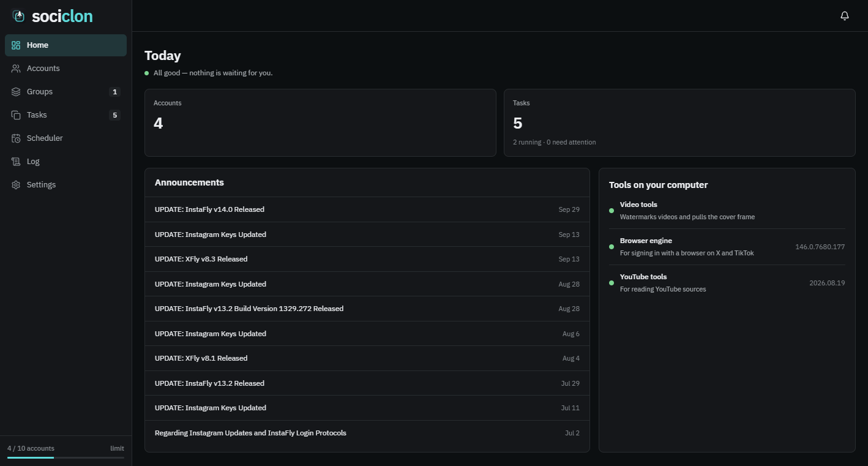868x466 pixels.
Task: Open 'InstaFly v13.2 Build Version 1329.272 Released' announcement
Action: [x=367, y=309]
